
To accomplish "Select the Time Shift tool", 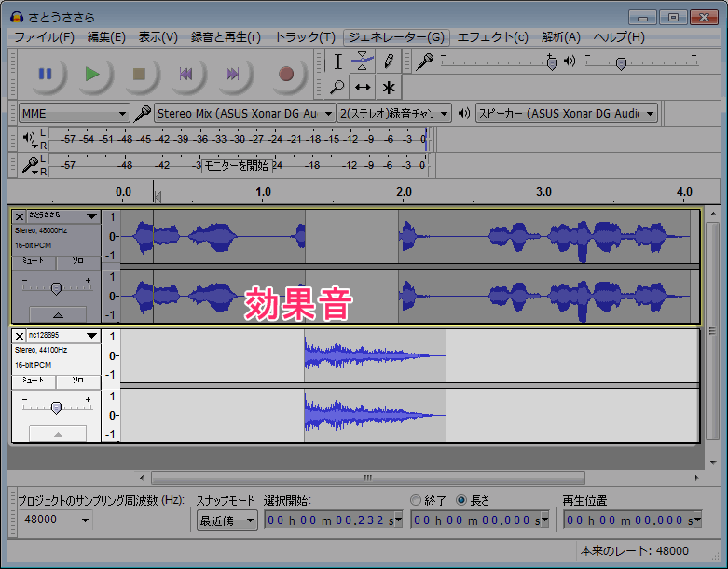I will point(363,87).
